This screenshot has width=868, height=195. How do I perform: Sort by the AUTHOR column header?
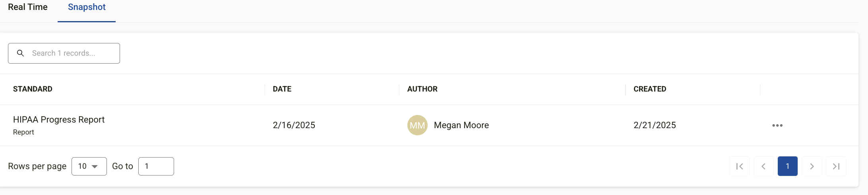pos(422,89)
